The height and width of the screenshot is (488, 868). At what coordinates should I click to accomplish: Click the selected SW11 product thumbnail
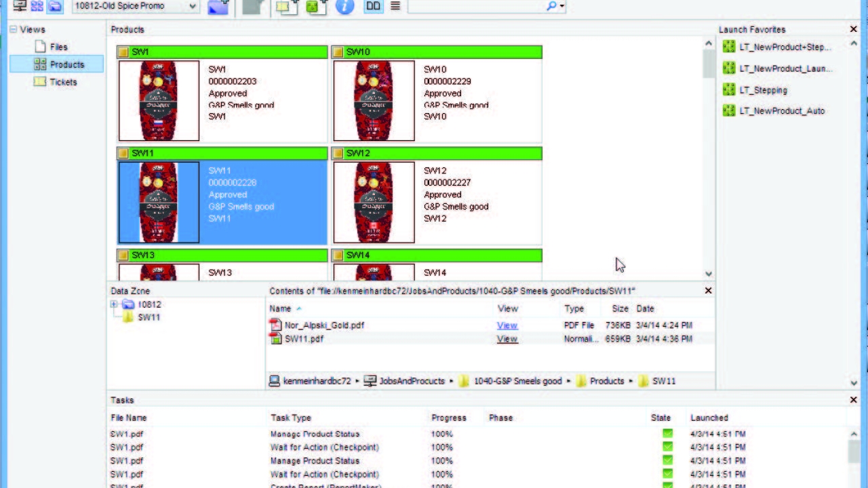(159, 202)
